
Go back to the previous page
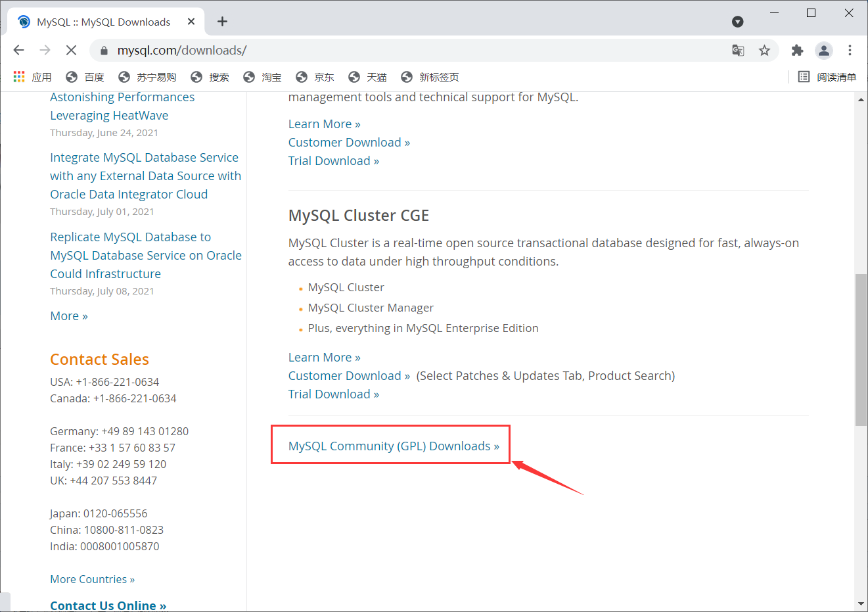19,51
